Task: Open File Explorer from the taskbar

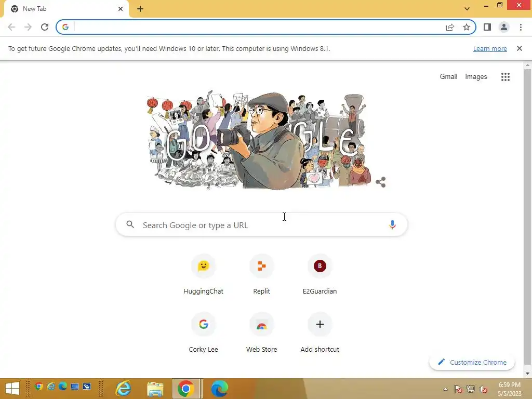Action: [155, 389]
